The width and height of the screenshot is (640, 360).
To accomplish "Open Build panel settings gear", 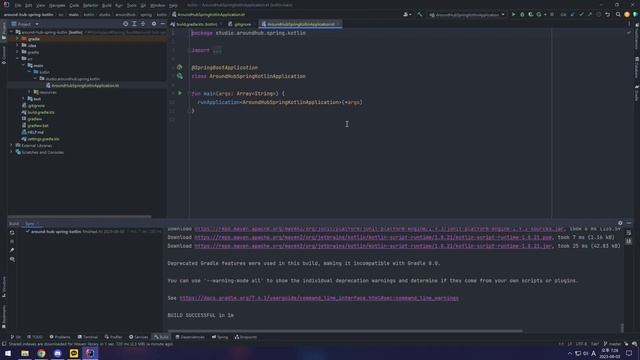I will [620, 223].
